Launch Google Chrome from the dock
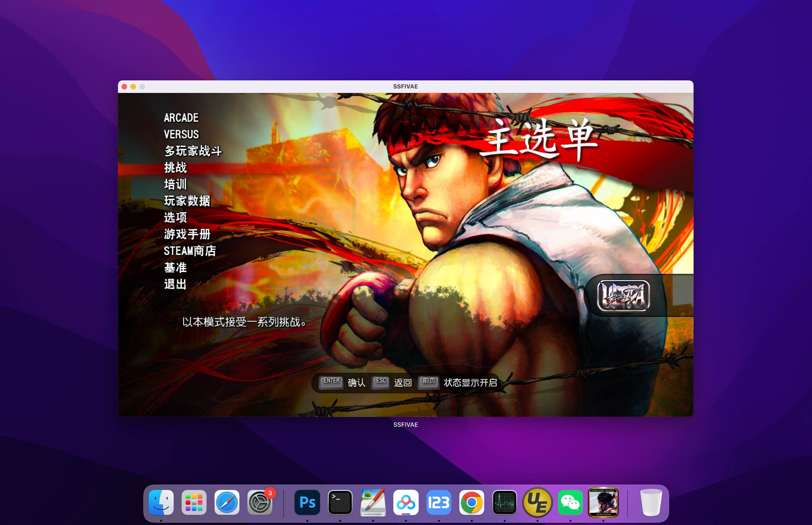812x525 pixels. 471,502
